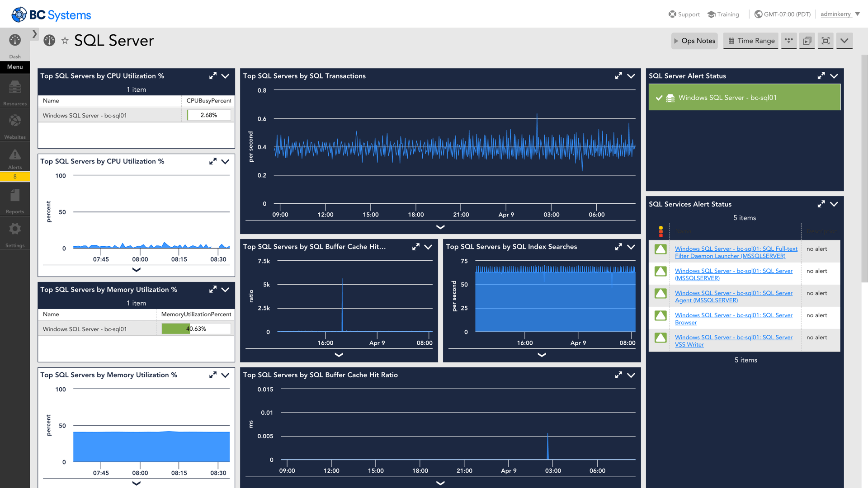The height and width of the screenshot is (488, 868).
Task: Star the SQL Server dashboard as favorite
Action: pyautogui.click(x=65, y=40)
